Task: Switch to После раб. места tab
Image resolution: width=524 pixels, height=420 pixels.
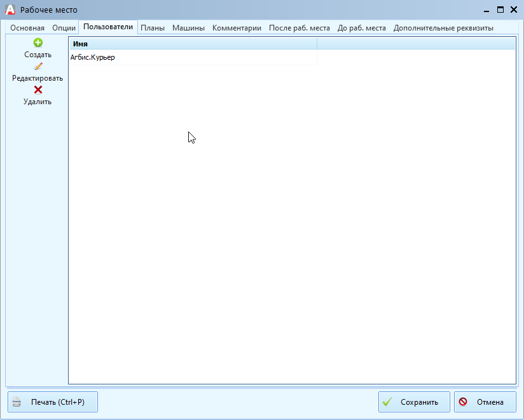Action: (299, 28)
